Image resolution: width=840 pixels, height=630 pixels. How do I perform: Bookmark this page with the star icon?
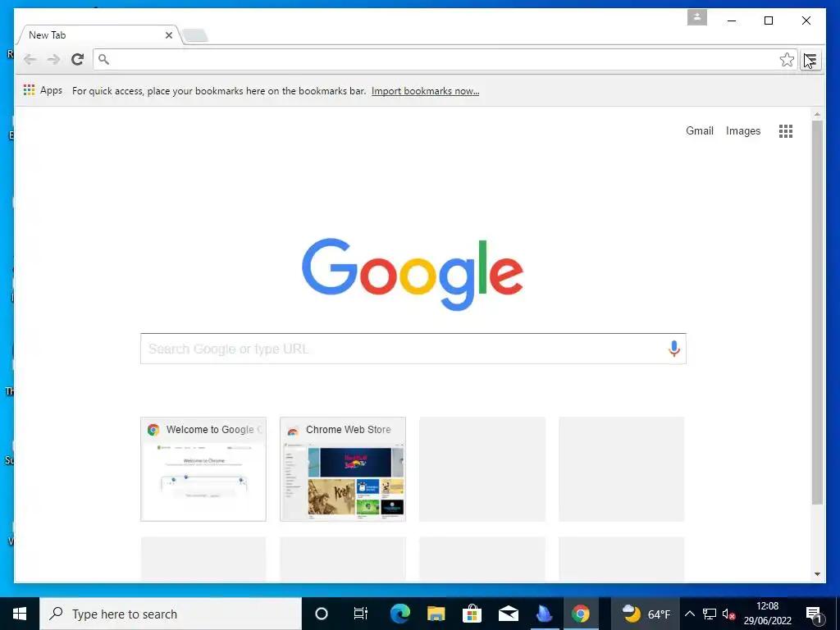(x=787, y=59)
